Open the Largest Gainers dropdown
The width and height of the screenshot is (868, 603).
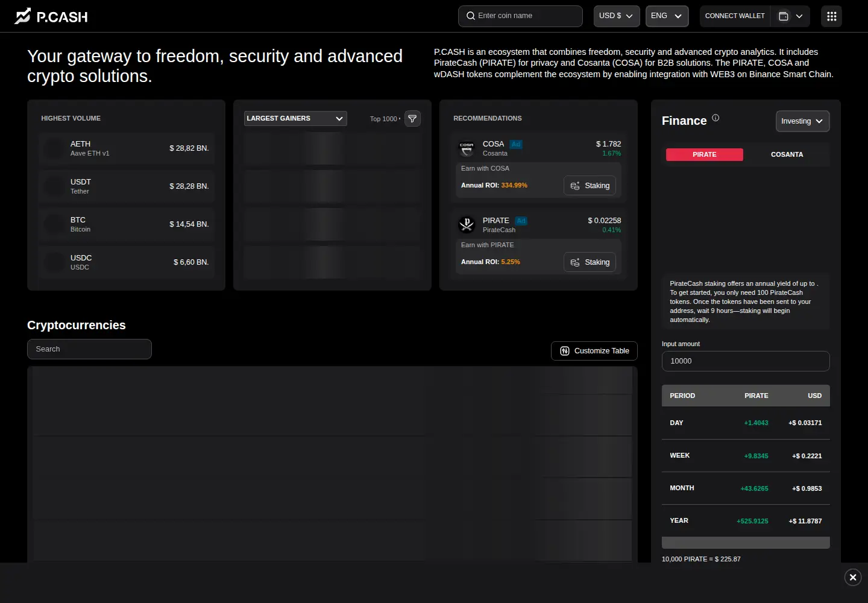click(x=295, y=119)
